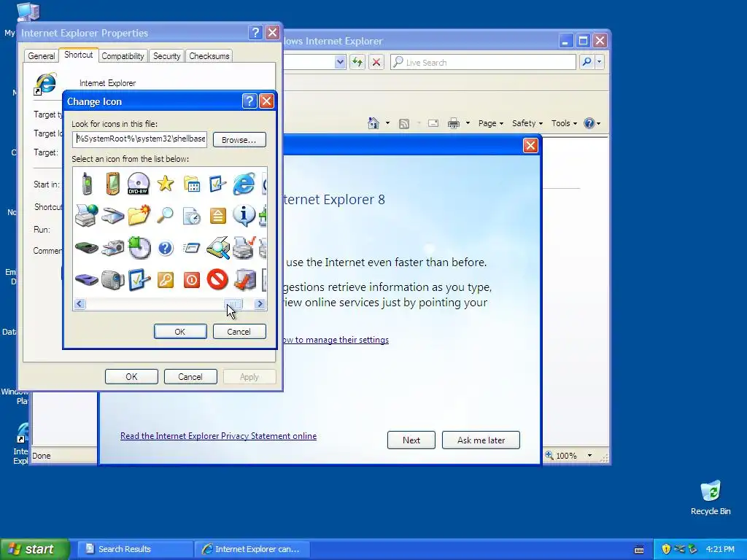Select the scanner and camera icon
747x560 pixels.
click(112, 248)
